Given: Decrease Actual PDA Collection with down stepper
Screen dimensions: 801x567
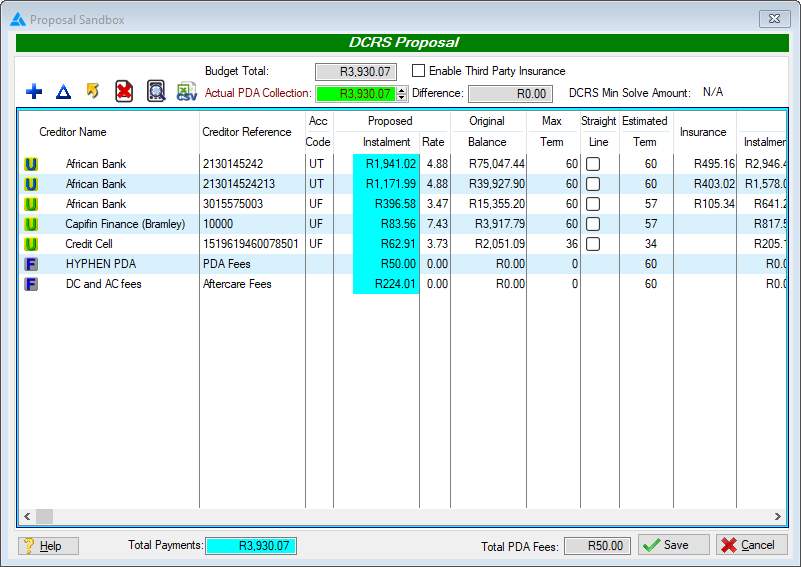Looking at the screenshot, I should [x=402, y=98].
